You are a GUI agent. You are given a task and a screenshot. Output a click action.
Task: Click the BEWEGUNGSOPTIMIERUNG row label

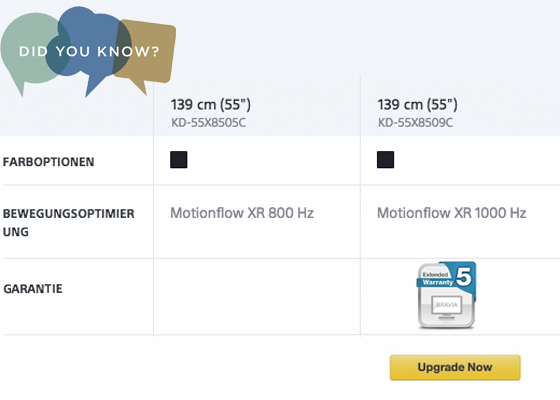69,222
